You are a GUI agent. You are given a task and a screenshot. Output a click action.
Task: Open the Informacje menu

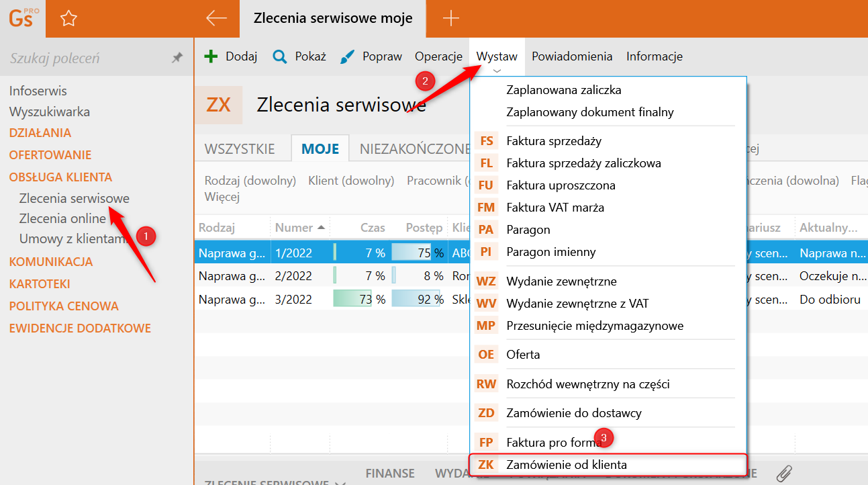(655, 56)
